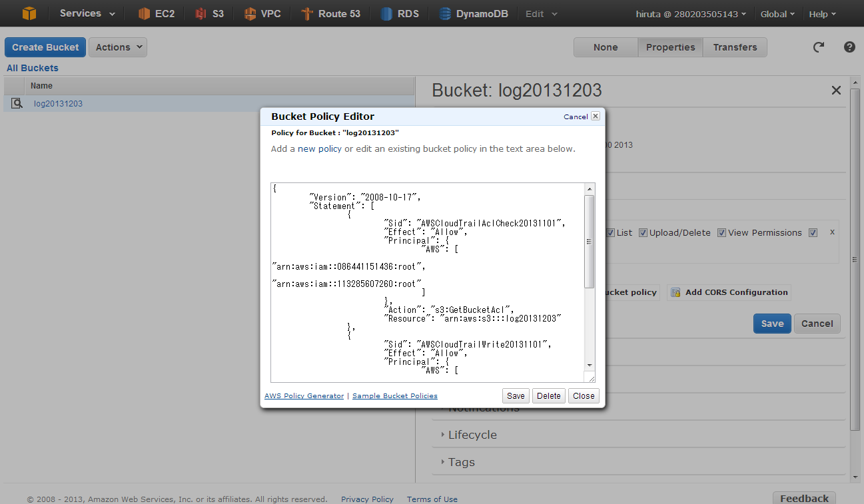This screenshot has height=504, width=864.
Task: Click the refresh icon in the S3 toolbar
Action: 819,47
